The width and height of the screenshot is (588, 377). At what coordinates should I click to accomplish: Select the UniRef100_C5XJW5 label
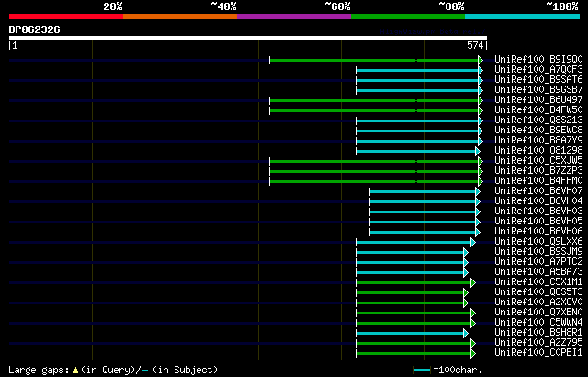[538, 161]
